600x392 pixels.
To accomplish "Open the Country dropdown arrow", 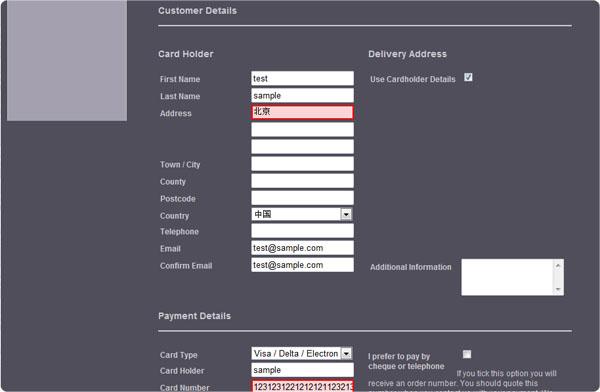I will click(346, 214).
